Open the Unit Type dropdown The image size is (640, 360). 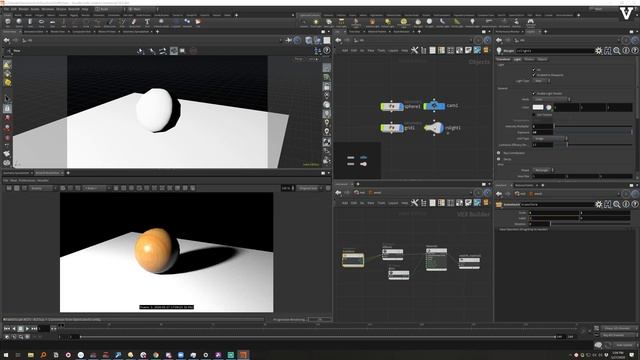coord(550,139)
